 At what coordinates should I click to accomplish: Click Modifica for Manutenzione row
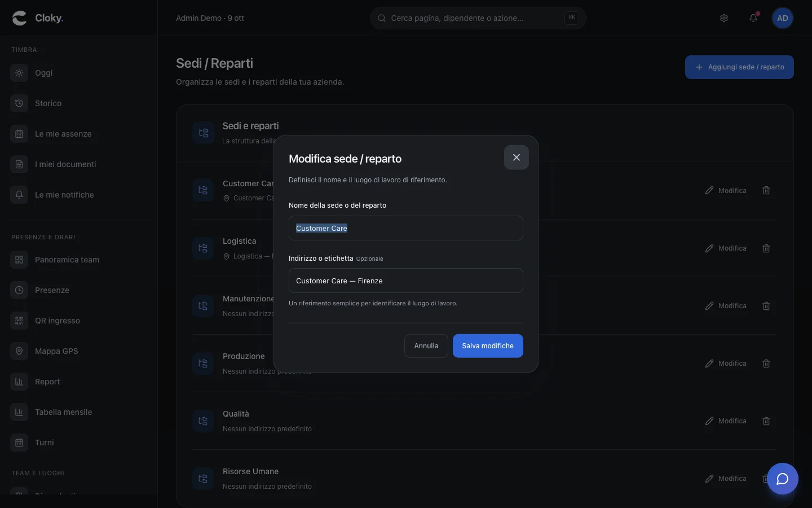(x=726, y=306)
